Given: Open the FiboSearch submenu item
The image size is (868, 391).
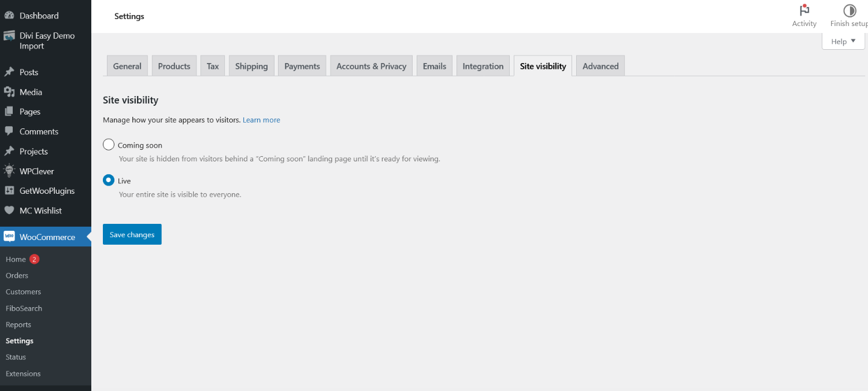Looking at the screenshot, I should [x=24, y=308].
